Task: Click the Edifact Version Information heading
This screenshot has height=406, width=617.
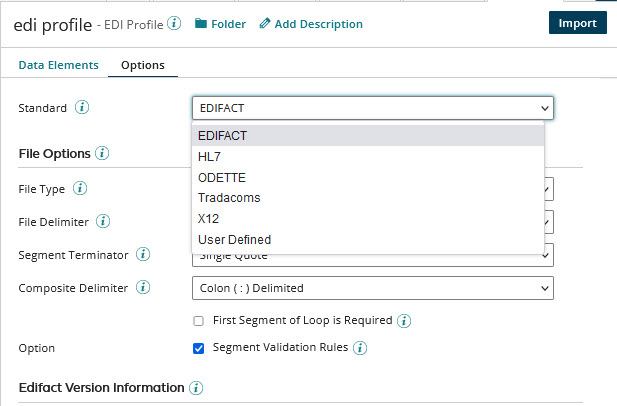Action: coord(102,388)
